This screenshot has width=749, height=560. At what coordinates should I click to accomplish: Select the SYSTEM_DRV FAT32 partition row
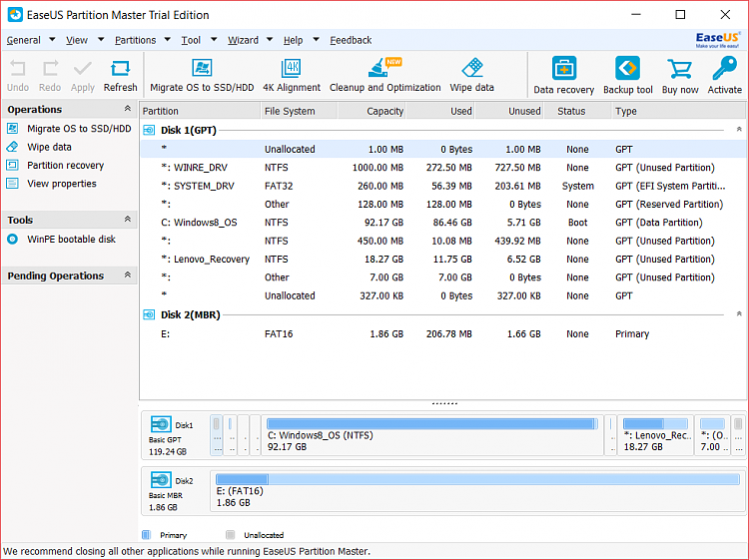coord(443,186)
